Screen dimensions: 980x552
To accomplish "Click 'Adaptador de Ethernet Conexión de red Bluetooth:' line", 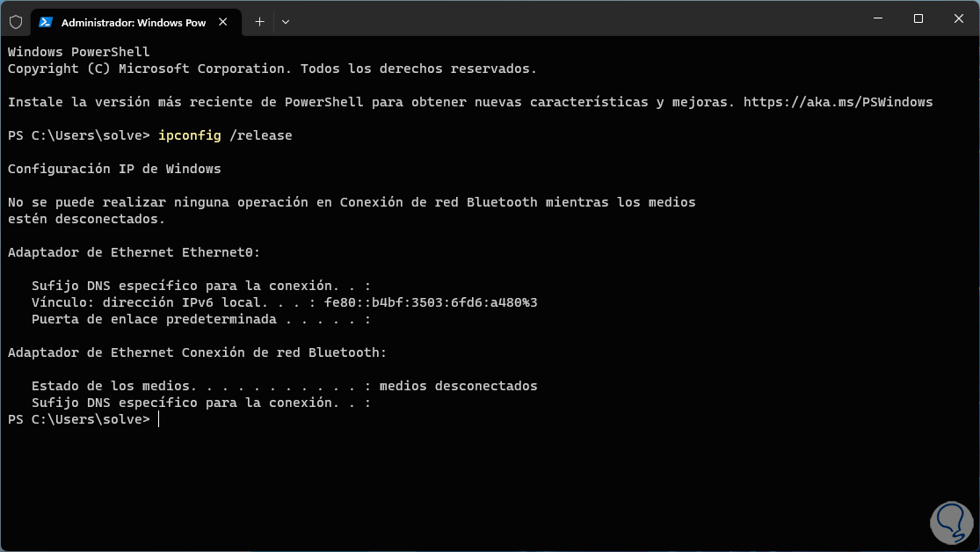I will (198, 352).
